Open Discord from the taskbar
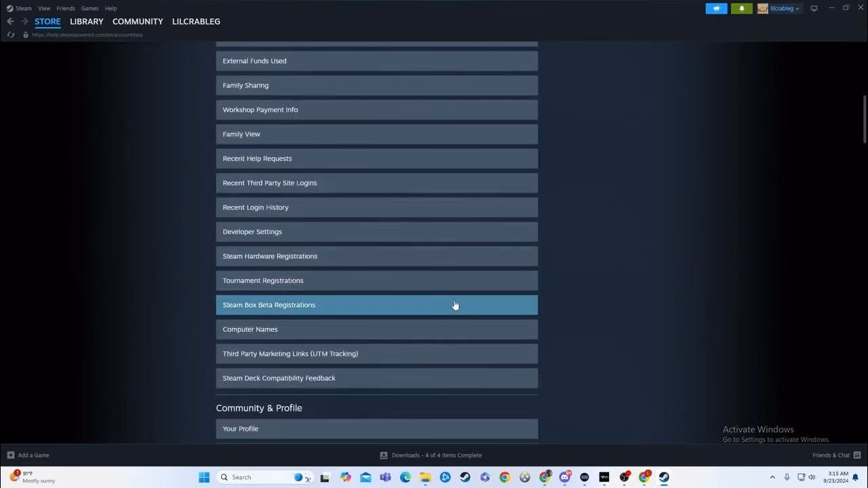This screenshot has width=868, height=488. tap(564, 477)
